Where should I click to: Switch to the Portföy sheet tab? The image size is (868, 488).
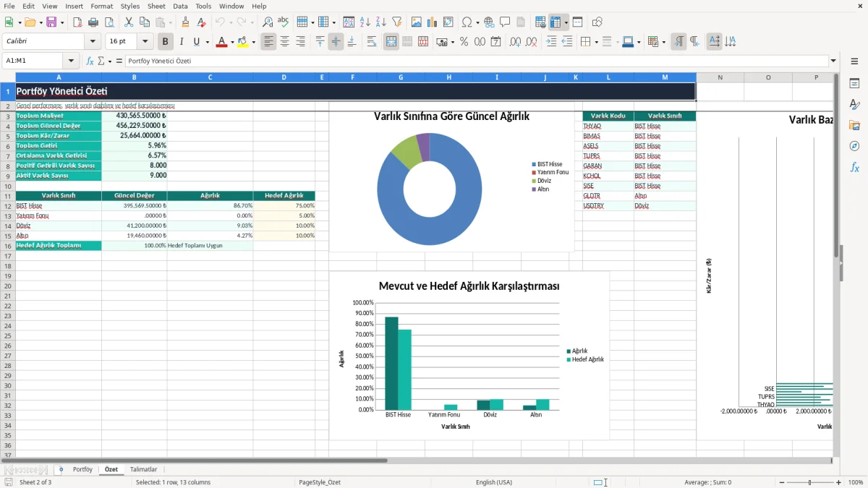[x=82, y=469]
